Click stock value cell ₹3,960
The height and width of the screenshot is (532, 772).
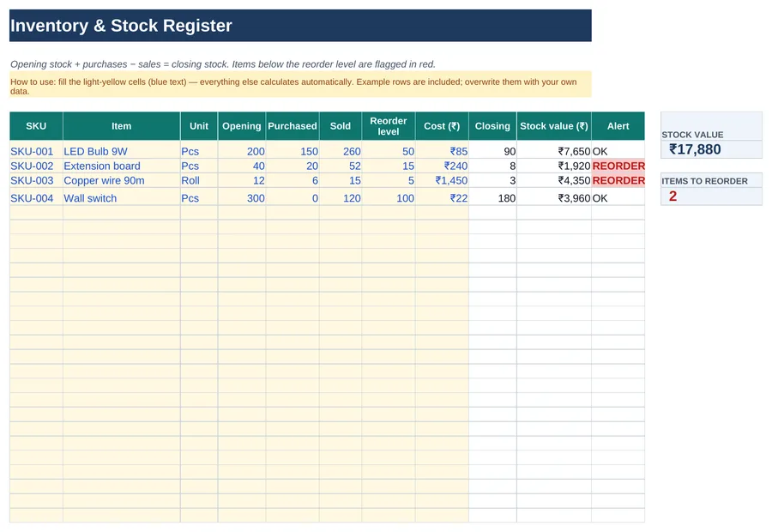point(554,198)
